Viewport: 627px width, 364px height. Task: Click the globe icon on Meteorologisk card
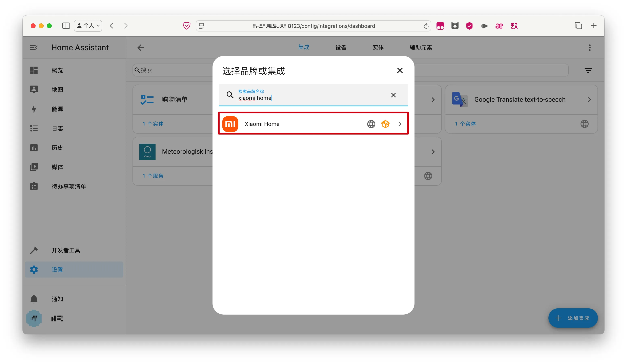tap(428, 176)
